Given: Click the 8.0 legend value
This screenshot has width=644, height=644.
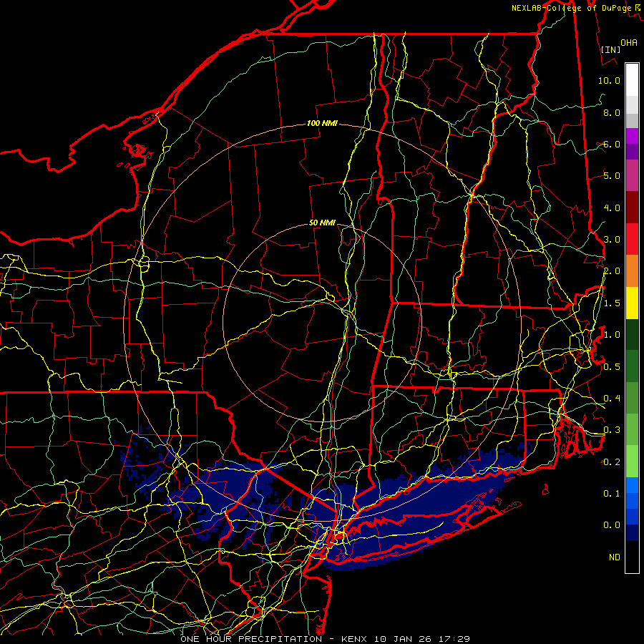Looking at the screenshot, I should pos(612,112).
